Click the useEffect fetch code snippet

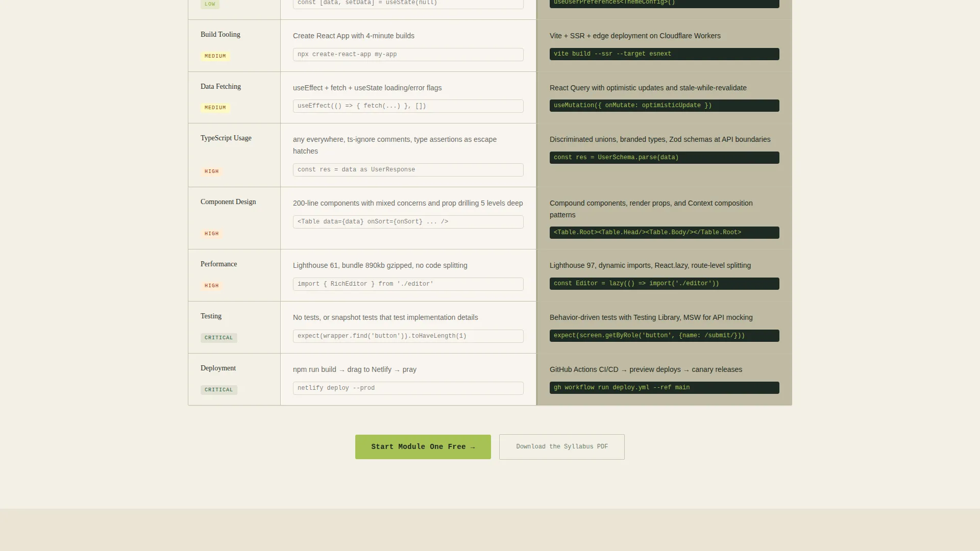[408, 106]
